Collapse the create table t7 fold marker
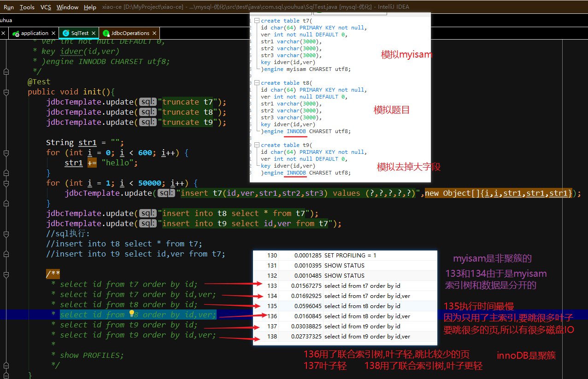 [257, 21]
